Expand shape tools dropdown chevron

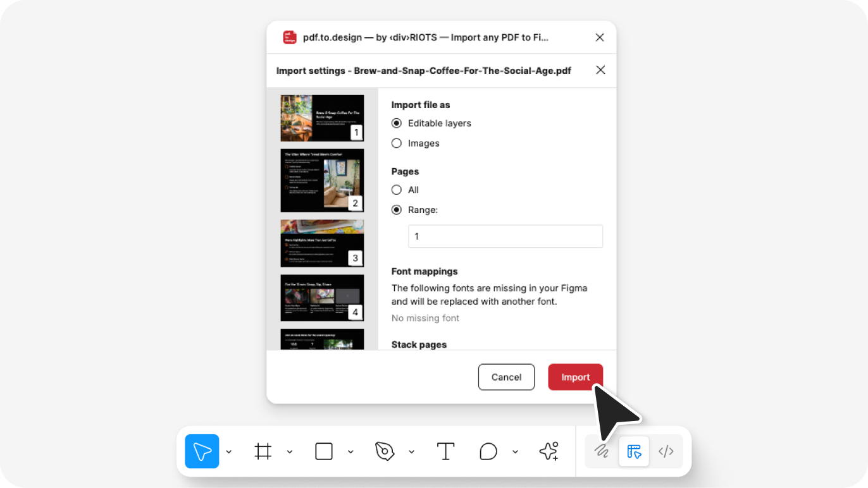pyautogui.click(x=350, y=452)
